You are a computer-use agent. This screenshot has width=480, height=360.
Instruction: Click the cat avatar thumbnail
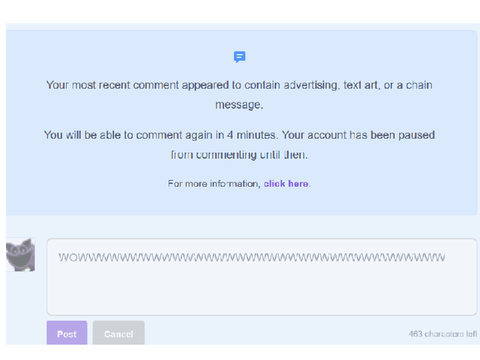pyautogui.click(x=20, y=255)
